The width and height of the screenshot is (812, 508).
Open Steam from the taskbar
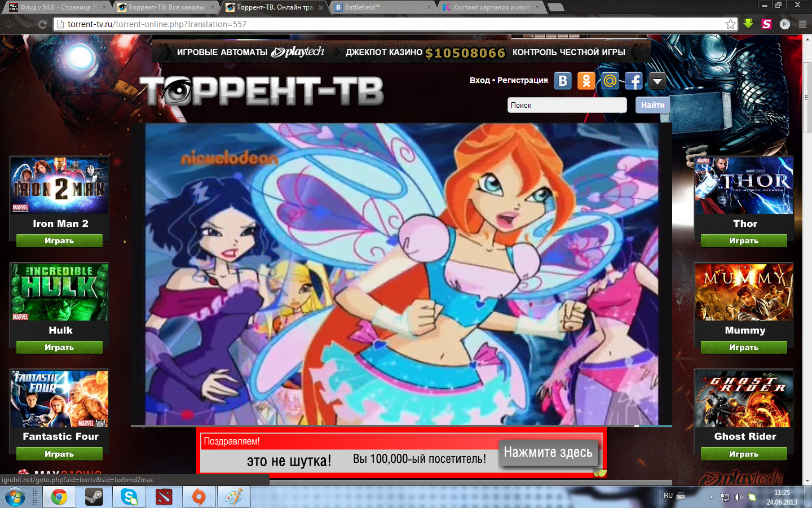(94, 497)
